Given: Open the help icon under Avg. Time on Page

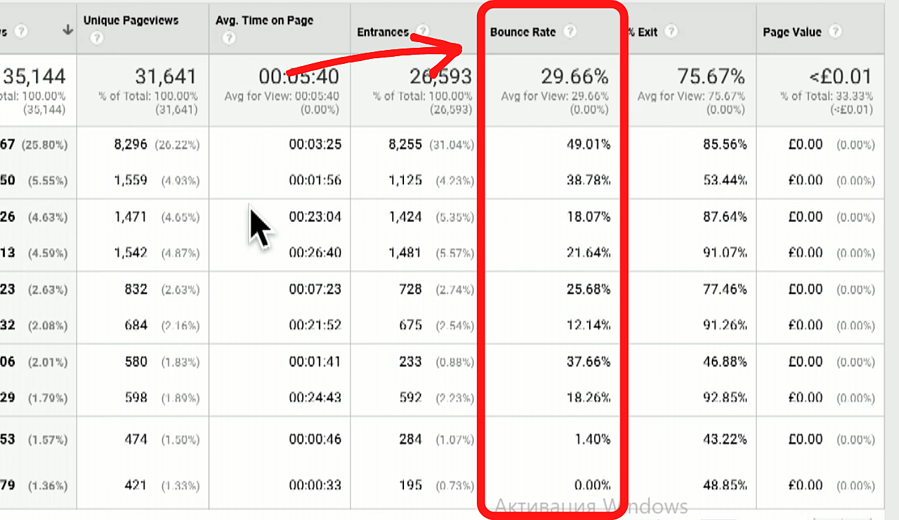Looking at the screenshot, I should click(x=229, y=38).
